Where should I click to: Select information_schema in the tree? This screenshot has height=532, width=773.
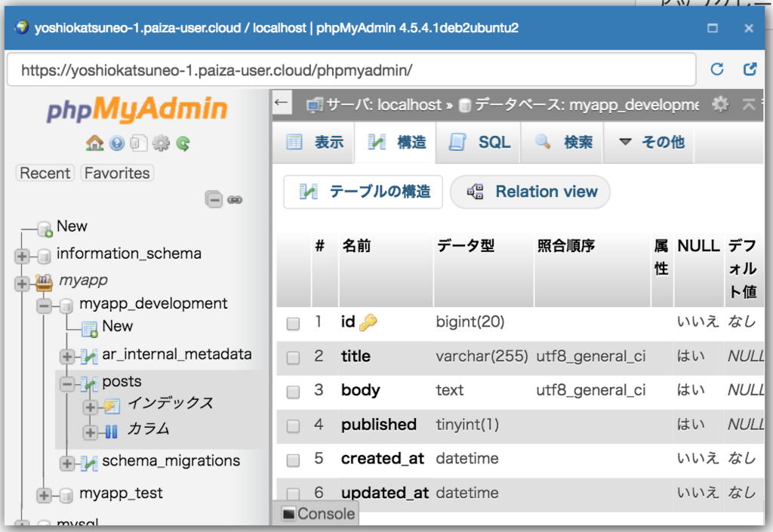(x=128, y=254)
